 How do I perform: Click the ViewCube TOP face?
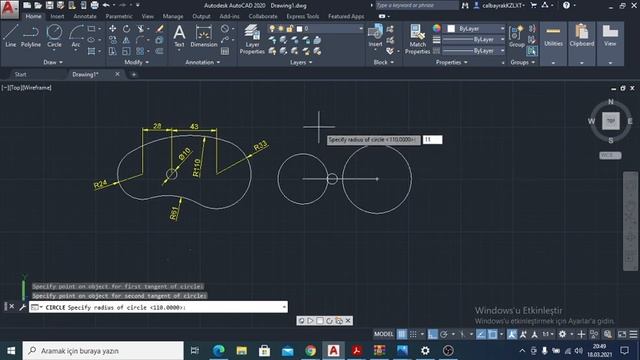click(x=611, y=121)
